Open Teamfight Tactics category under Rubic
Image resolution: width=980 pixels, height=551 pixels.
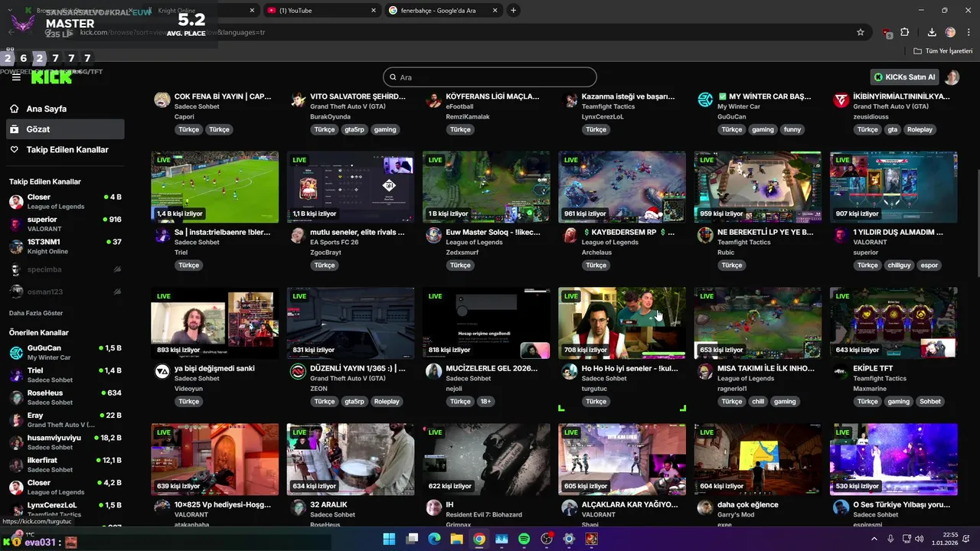coord(744,243)
